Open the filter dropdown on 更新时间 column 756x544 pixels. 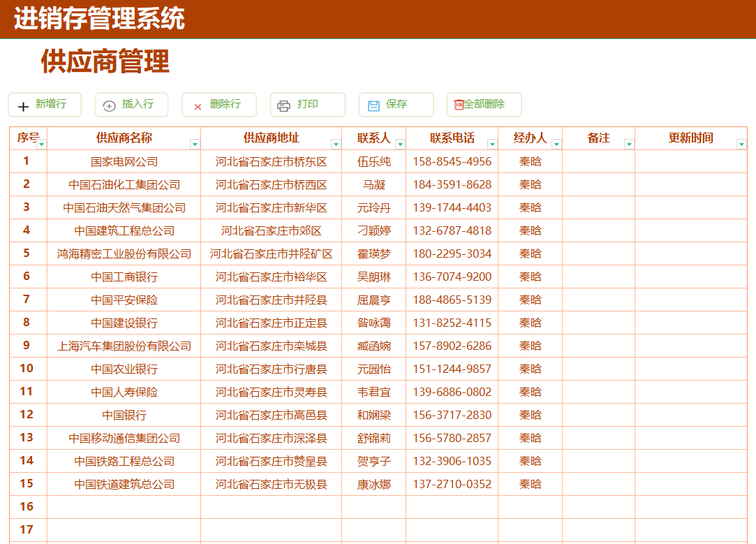click(742, 142)
